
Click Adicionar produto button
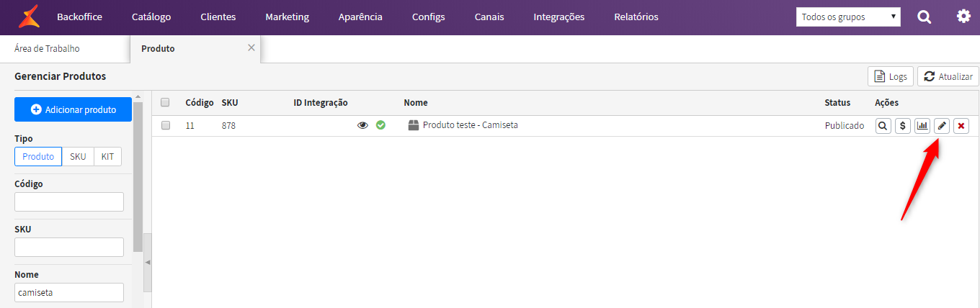pos(73,109)
